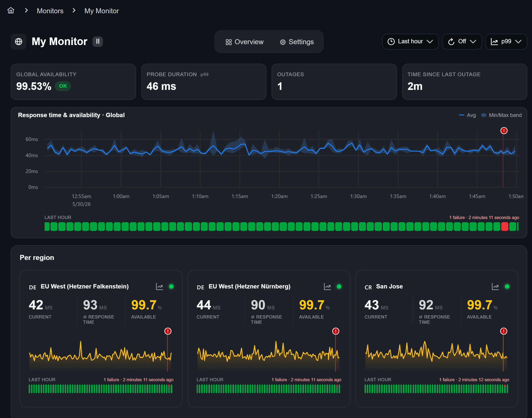
Task: Click green status dot for San Jose
Action: point(507,286)
